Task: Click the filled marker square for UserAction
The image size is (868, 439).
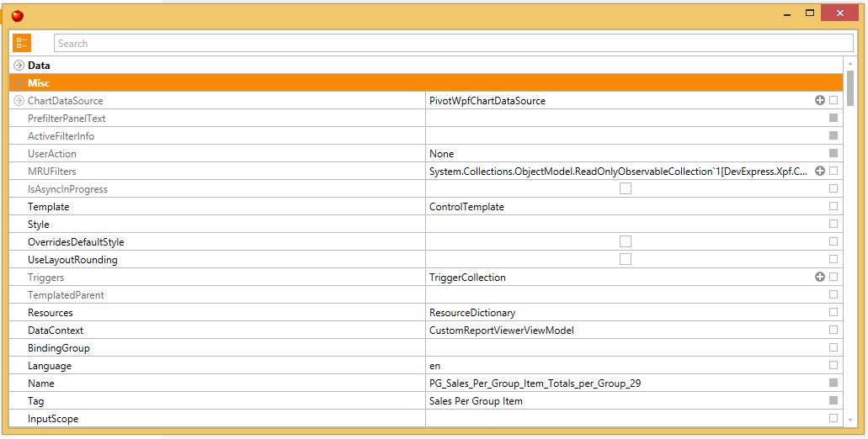Action: (833, 153)
